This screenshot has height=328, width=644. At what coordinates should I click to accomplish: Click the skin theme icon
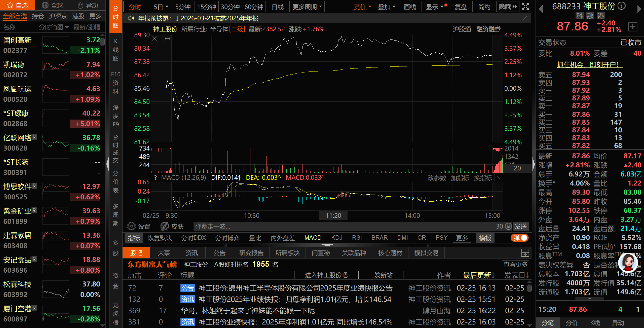coord(165,226)
